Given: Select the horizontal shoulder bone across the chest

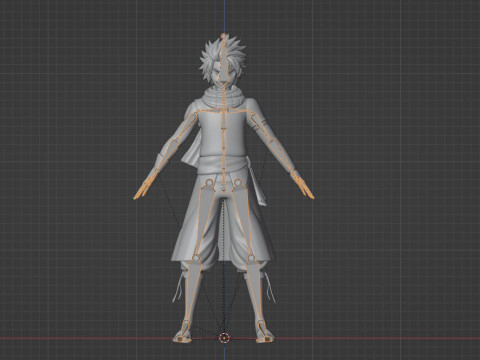Looking at the screenshot, I should tap(224, 111).
